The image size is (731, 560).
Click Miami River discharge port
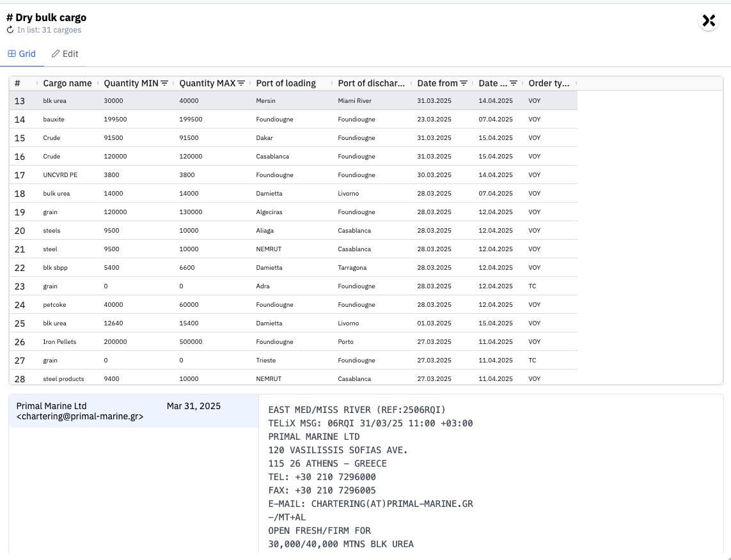tap(354, 100)
